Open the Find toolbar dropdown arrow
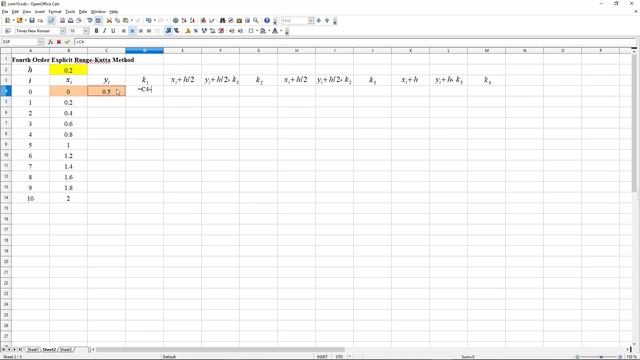 [x=311, y=20]
